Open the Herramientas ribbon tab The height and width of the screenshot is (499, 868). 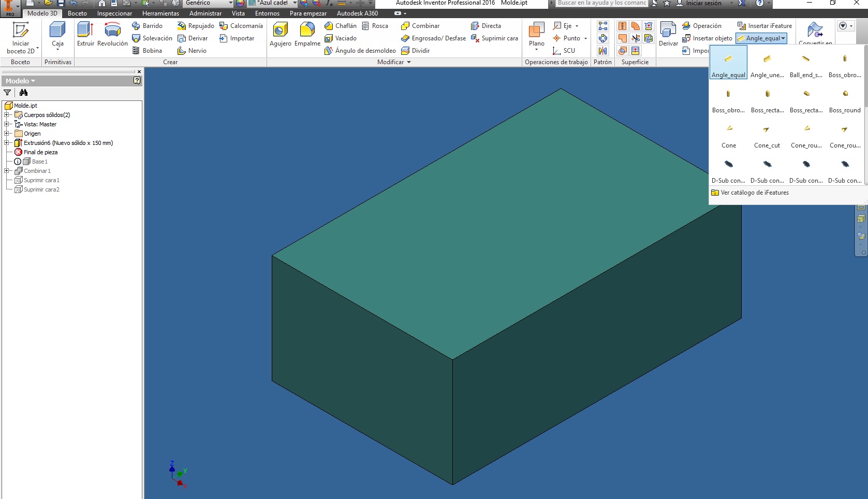[x=160, y=13]
